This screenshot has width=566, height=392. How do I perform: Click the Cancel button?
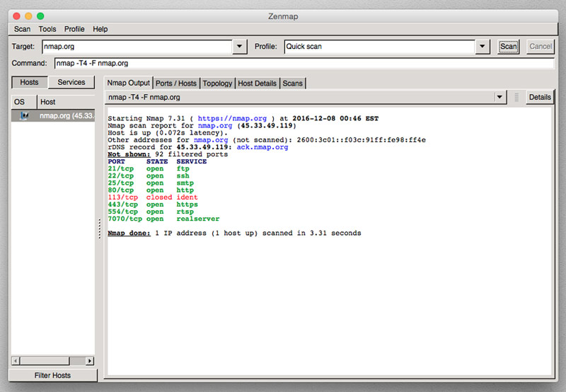click(541, 47)
